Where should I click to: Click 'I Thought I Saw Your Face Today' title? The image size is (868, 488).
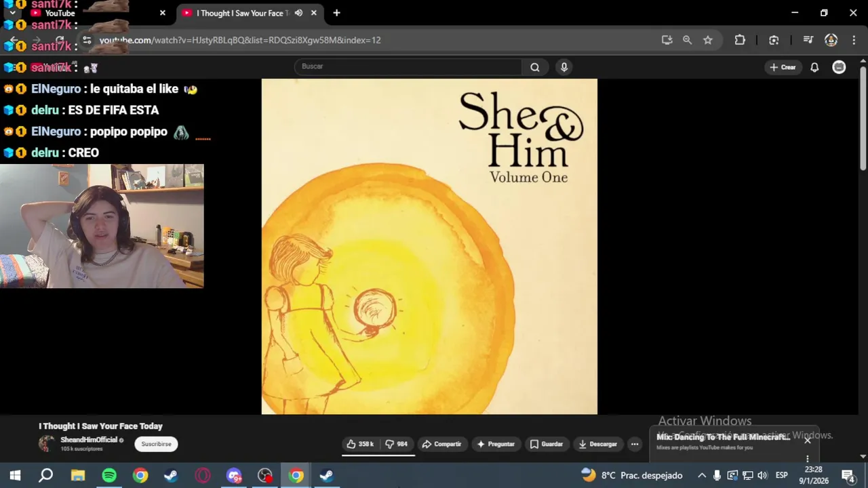[x=100, y=426]
